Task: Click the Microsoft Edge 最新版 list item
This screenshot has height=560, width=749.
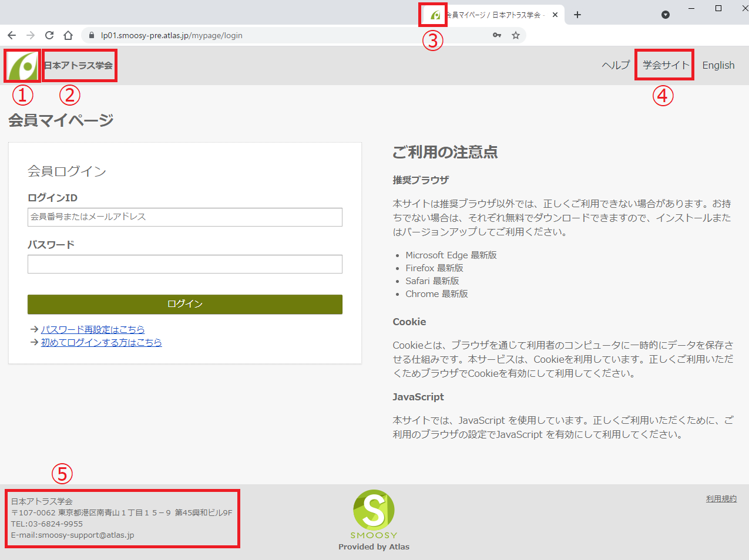Action: (451, 255)
